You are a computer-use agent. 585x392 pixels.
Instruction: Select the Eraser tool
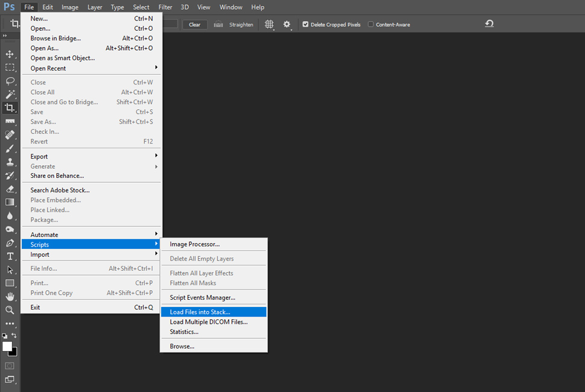(x=10, y=189)
